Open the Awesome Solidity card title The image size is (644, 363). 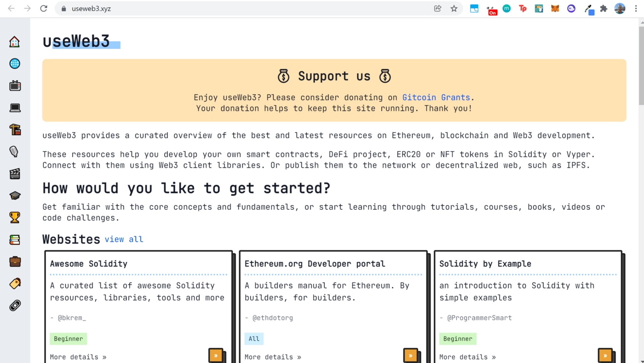[x=89, y=264]
